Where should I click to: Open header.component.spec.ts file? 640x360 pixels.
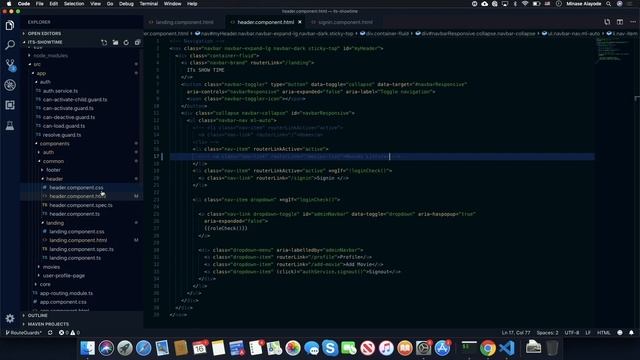[x=81, y=205]
